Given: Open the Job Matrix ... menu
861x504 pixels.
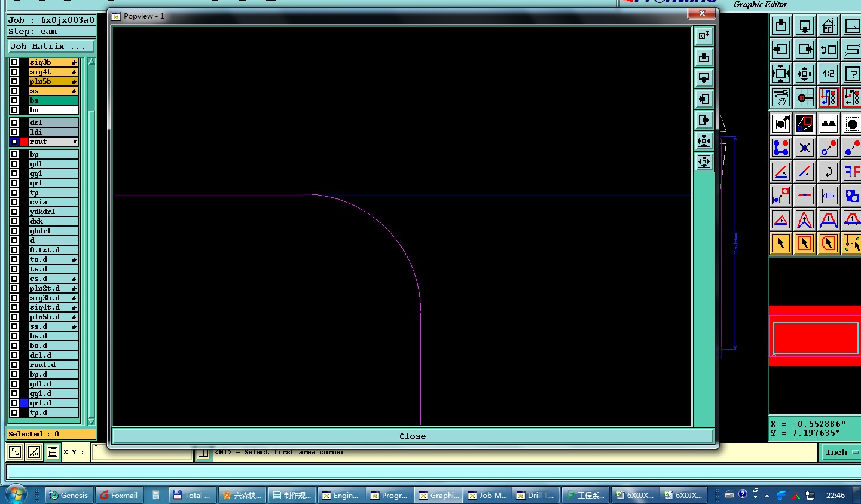Looking at the screenshot, I should [51, 47].
